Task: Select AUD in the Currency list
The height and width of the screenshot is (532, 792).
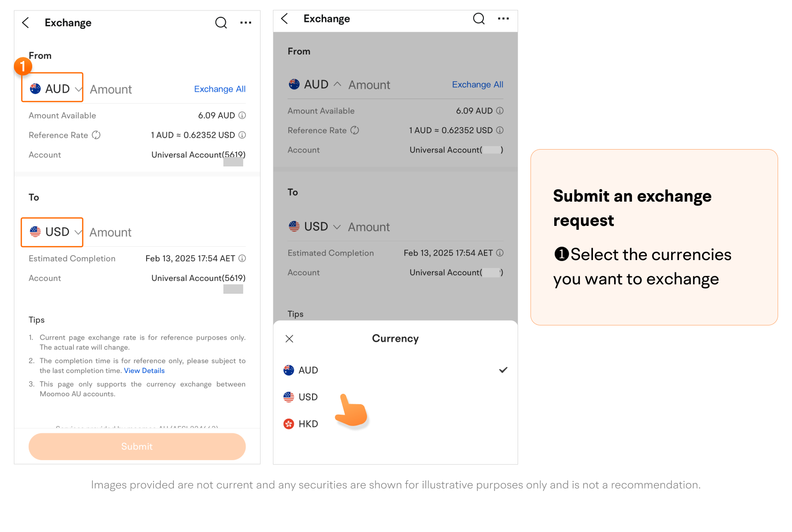Action: point(308,371)
